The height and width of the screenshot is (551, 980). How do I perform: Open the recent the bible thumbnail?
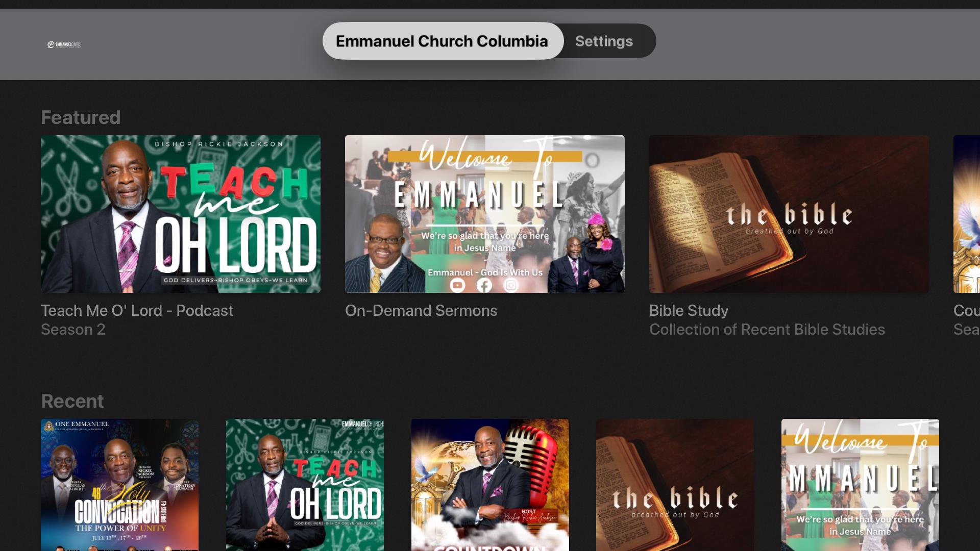[x=675, y=485]
